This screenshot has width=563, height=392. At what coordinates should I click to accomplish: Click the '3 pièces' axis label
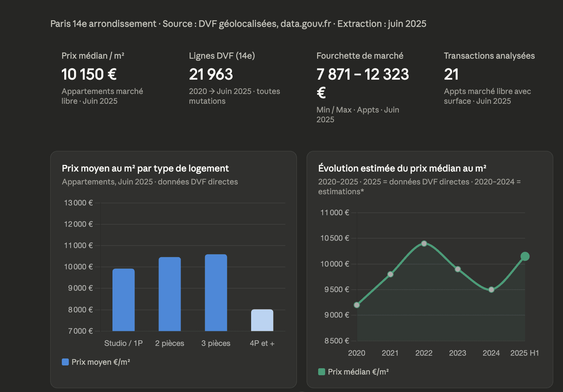(x=216, y=343)
